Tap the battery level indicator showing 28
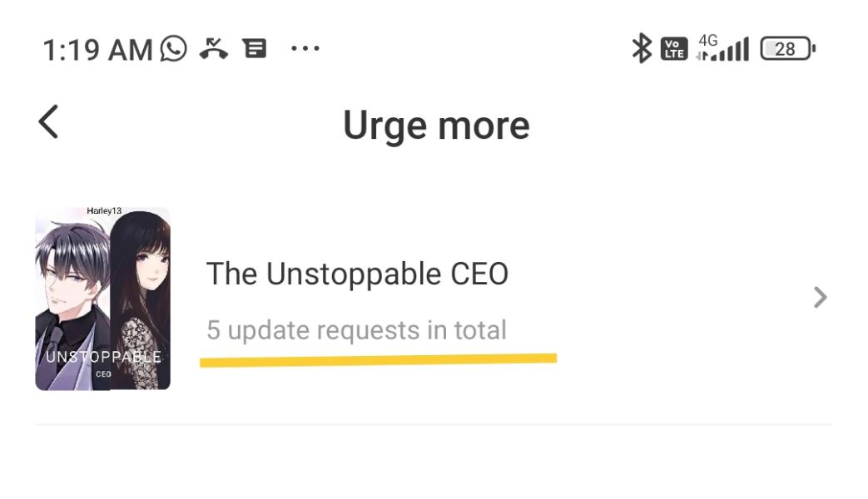The image size is (868, 499). tap(788, 49)
